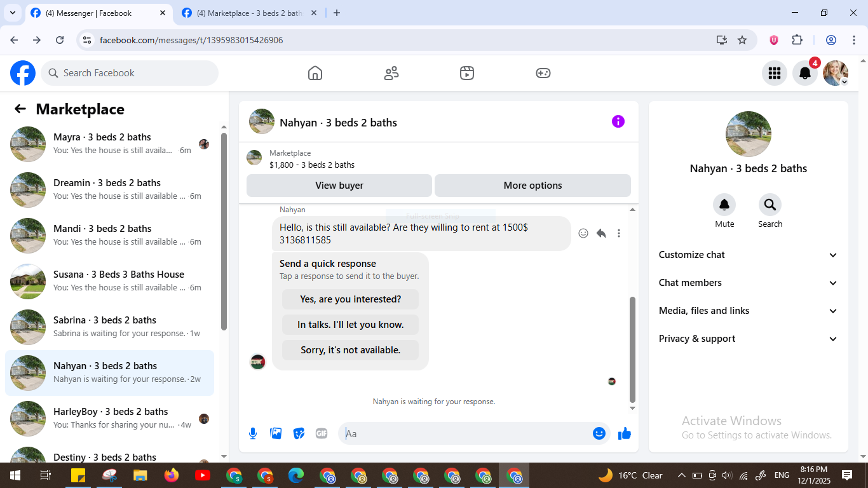Reply to Nahyan's message using the arrow icon
This screenshot has width=868, height=488.
pyautogui.click(x=601, y=233)
